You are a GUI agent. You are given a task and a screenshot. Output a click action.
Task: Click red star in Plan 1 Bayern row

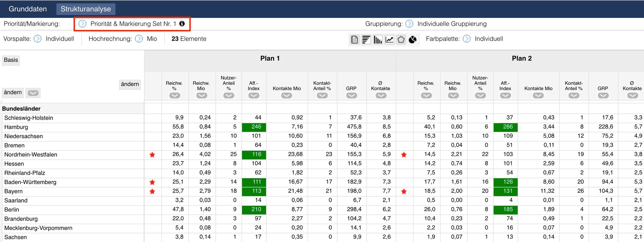[153, 191]
